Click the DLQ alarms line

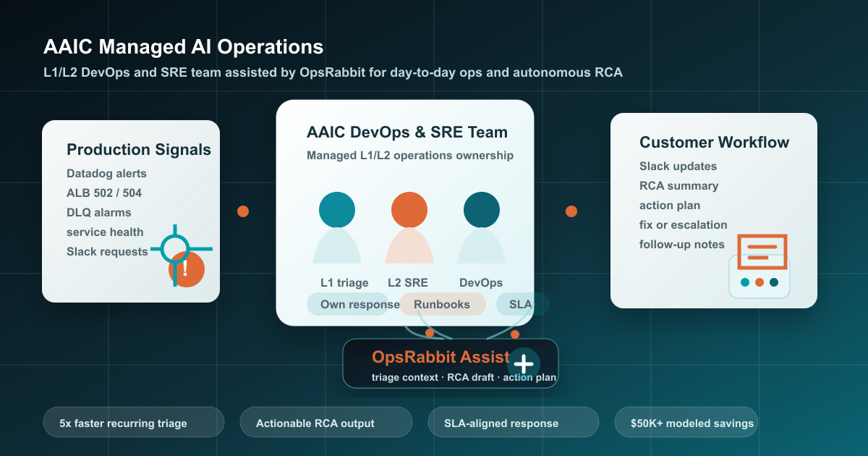[x=99, y=213]
